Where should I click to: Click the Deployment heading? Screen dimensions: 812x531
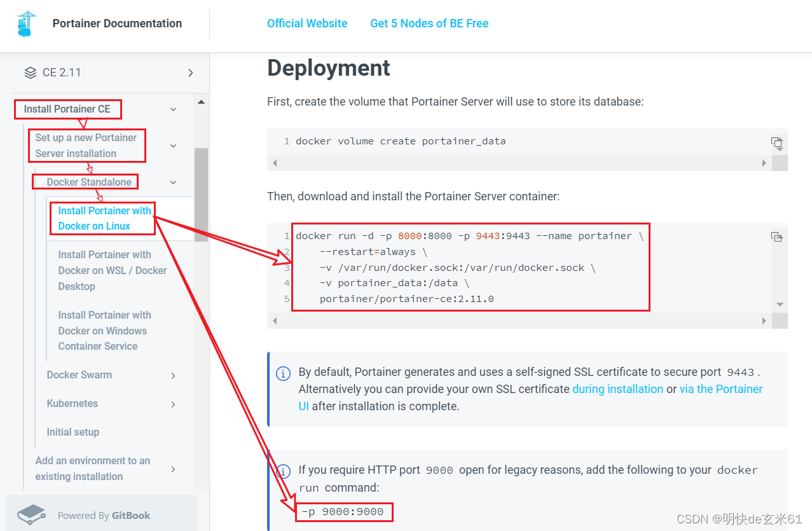[x=329, y=68]
